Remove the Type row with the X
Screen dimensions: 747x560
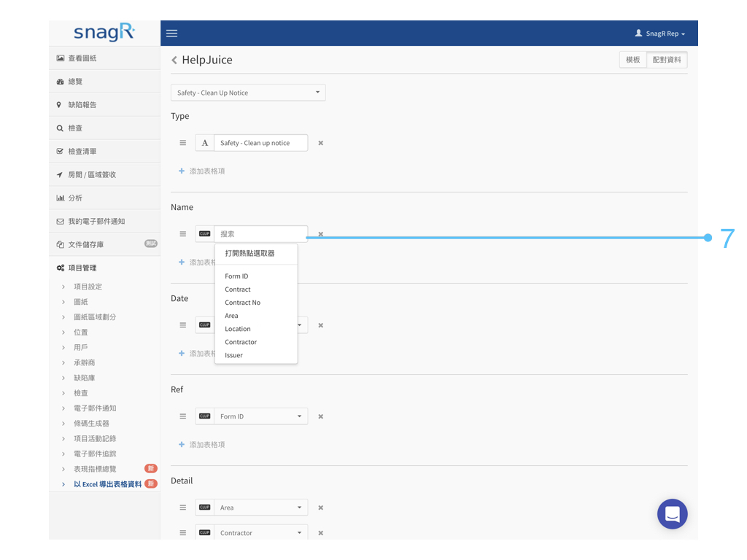(x=321, y=143)
